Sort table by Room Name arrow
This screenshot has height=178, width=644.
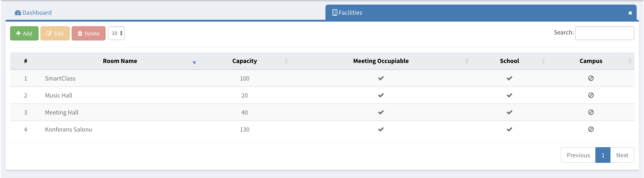point(194,63)
